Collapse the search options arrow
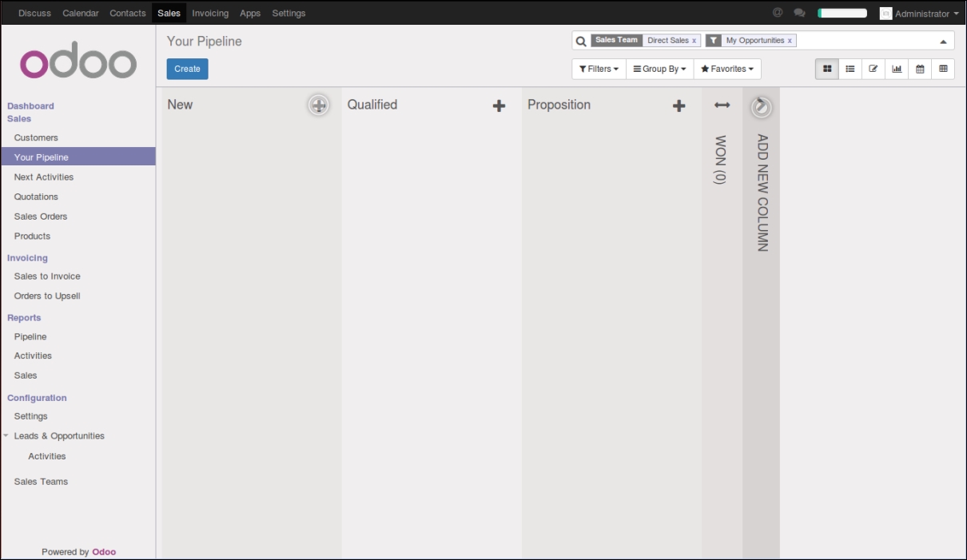The width and height of the screenshot is (967, 560). (943, 42)
